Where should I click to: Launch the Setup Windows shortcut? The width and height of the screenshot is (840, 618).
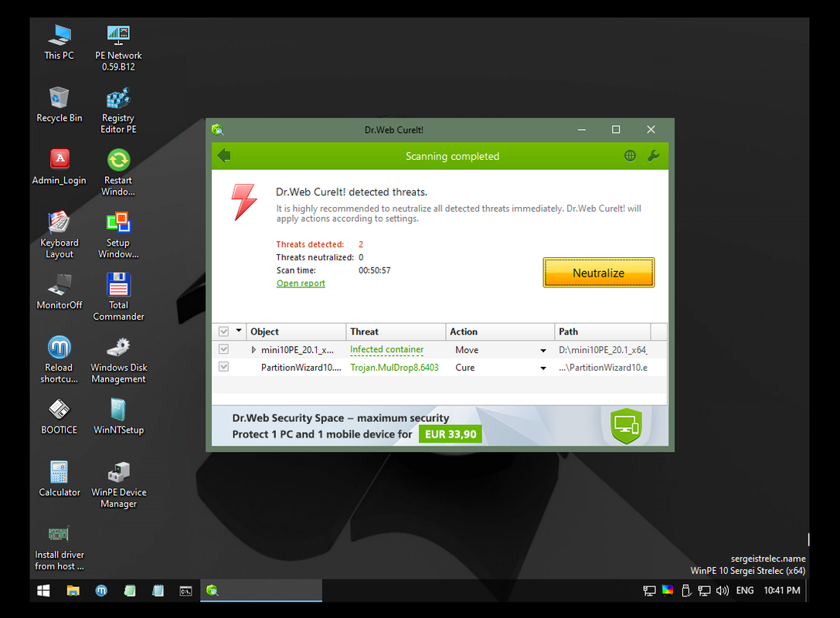118,235
